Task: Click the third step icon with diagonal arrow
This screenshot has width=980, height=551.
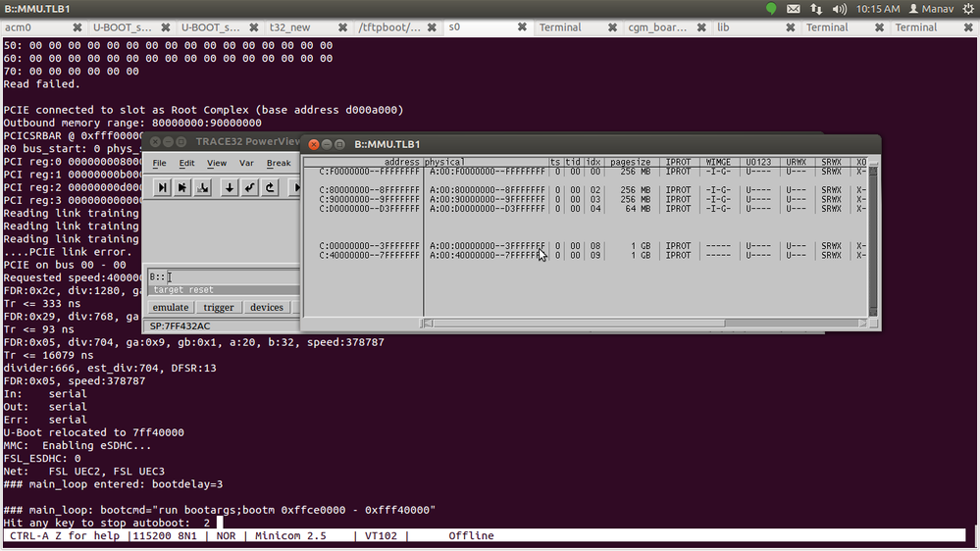Action: point(202,187)
